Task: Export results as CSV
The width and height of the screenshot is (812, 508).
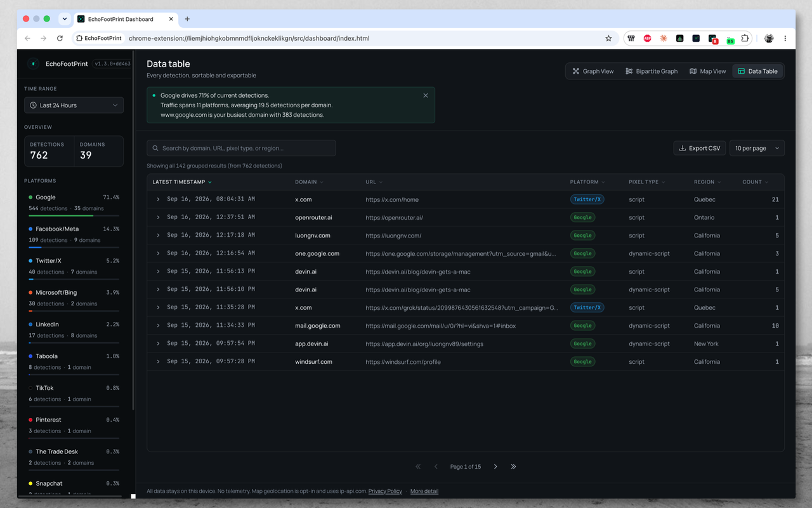Action: tap(700, 148)
